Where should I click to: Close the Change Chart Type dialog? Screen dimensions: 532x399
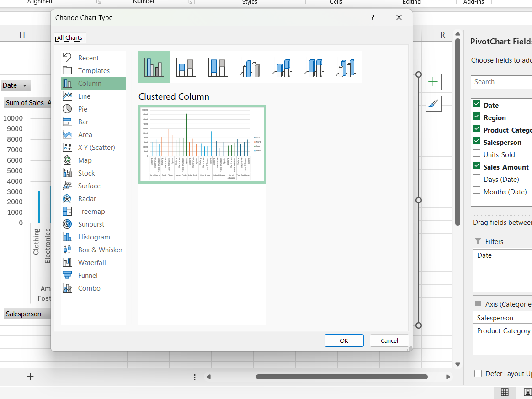click(x=399, y=18)
